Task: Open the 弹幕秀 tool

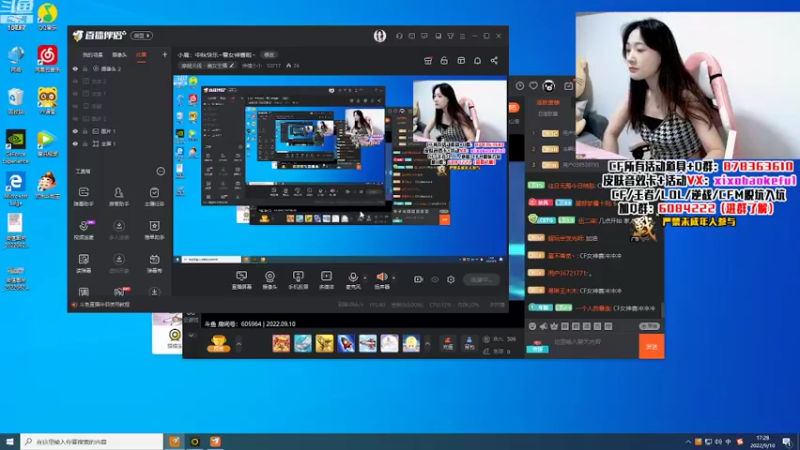Action: [x=154, y=263]
